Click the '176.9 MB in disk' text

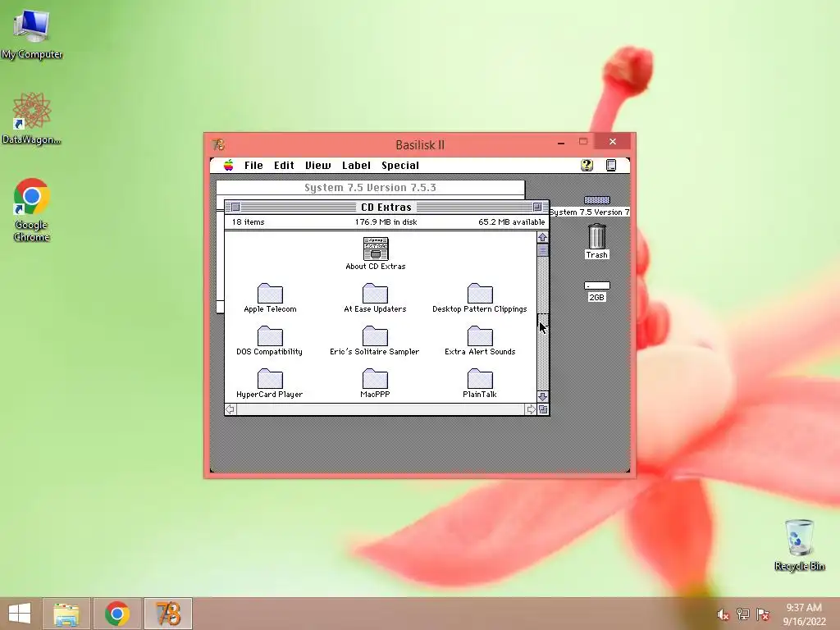[386, 221]
